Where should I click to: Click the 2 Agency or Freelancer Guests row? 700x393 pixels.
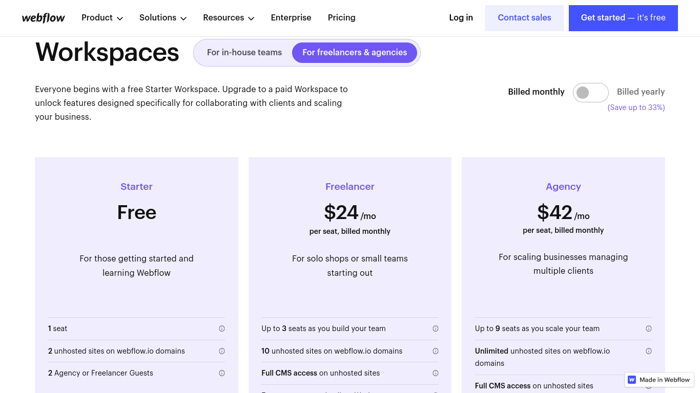[137, 373]
